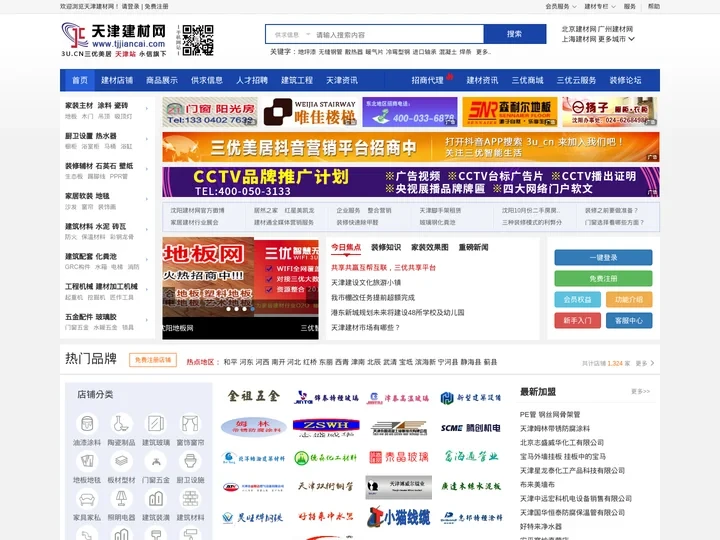
Task: Click the QR code image in header
Action: click(198, 40)
